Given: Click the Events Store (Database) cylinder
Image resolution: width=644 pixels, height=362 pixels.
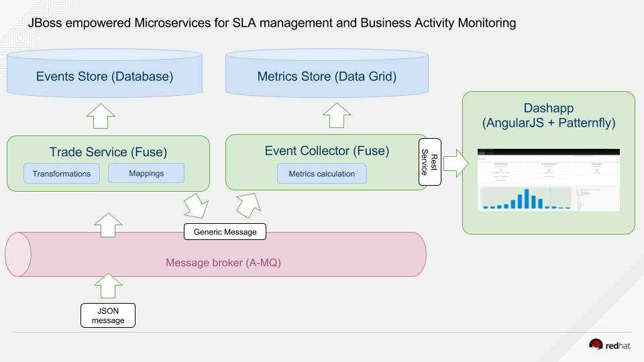Looking at the screenshot, I should click(105, 73).
